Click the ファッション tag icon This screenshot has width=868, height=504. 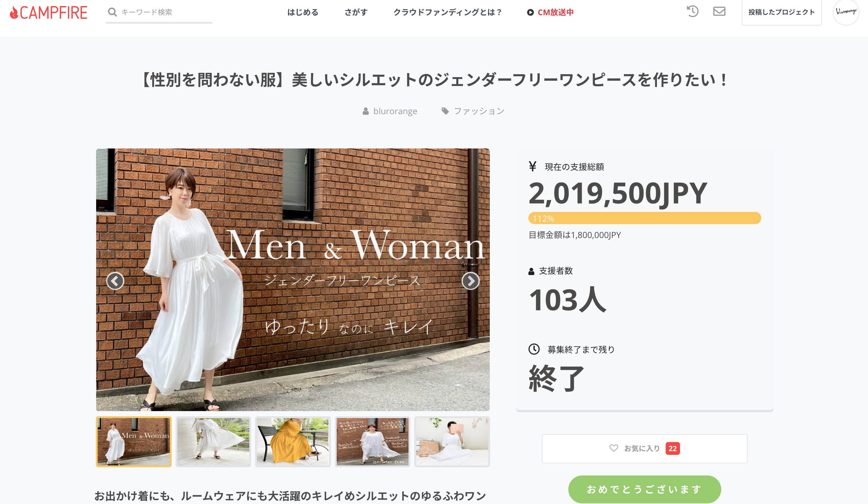pos(445,111)
